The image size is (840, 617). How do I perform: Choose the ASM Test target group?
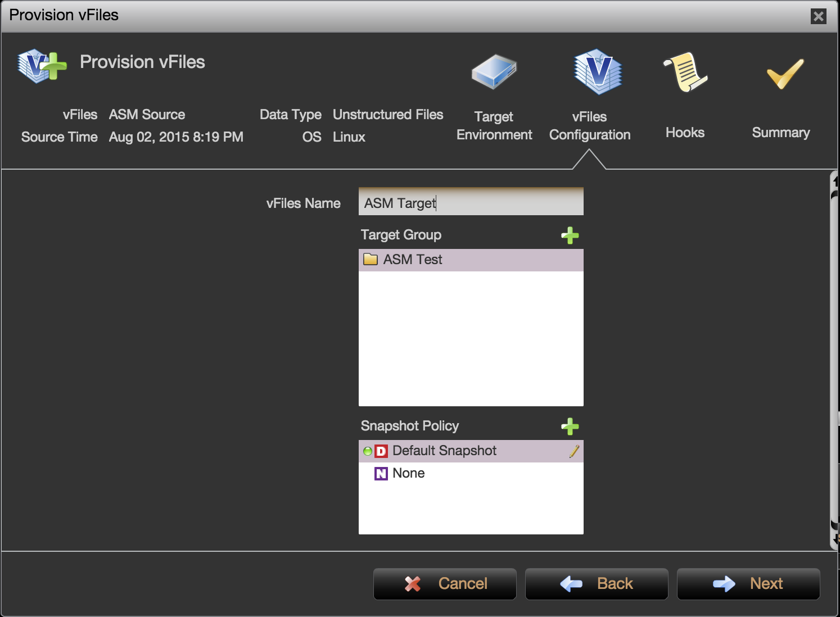point(413,260)
